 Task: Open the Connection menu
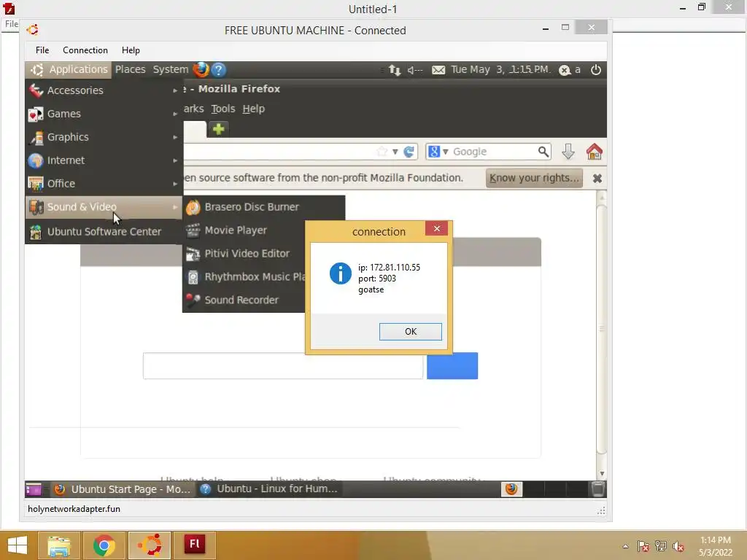click(85, 50)
